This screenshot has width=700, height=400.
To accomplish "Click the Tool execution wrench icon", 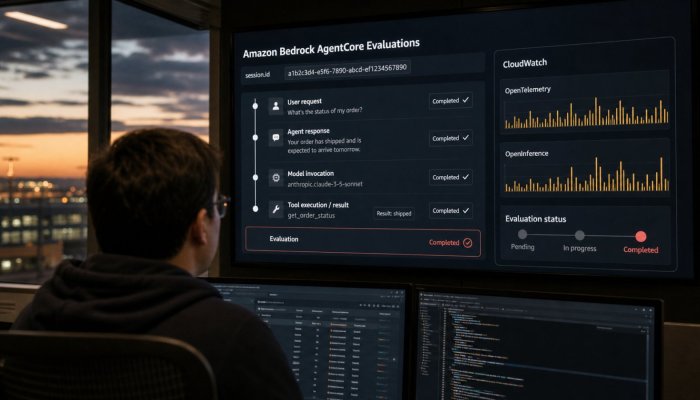I will pos(276,209).
